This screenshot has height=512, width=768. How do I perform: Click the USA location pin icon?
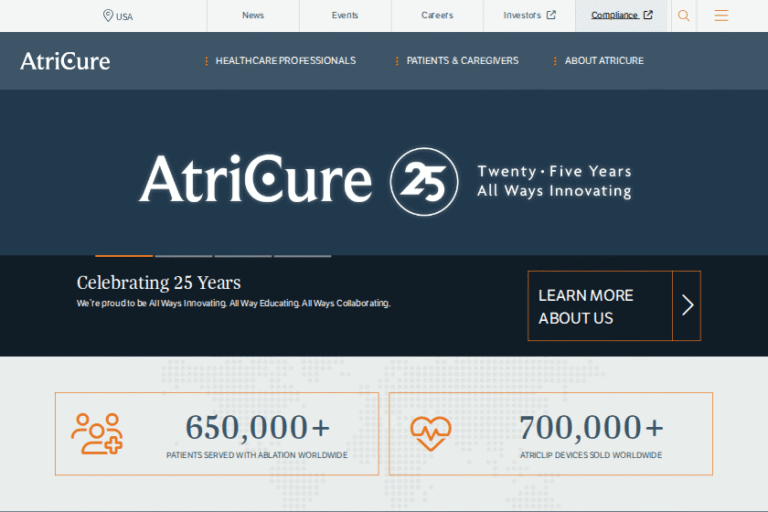108,16
